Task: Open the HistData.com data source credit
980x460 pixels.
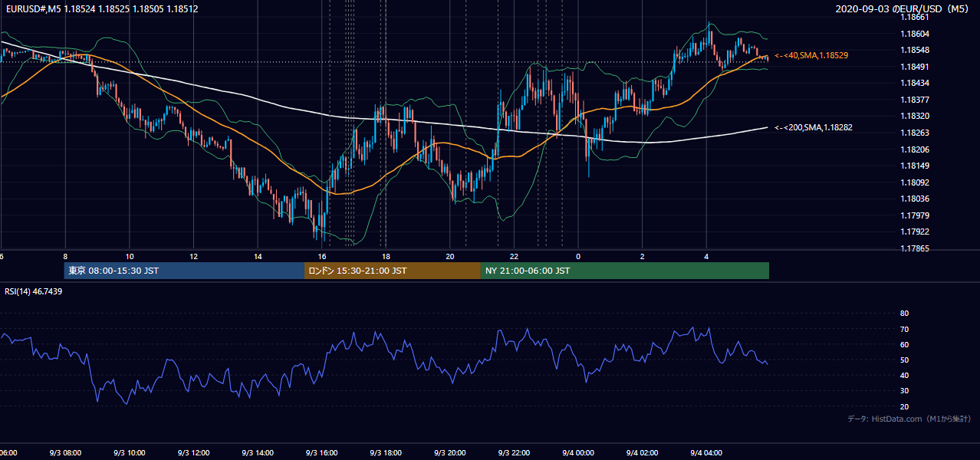Action: point(909,419)
